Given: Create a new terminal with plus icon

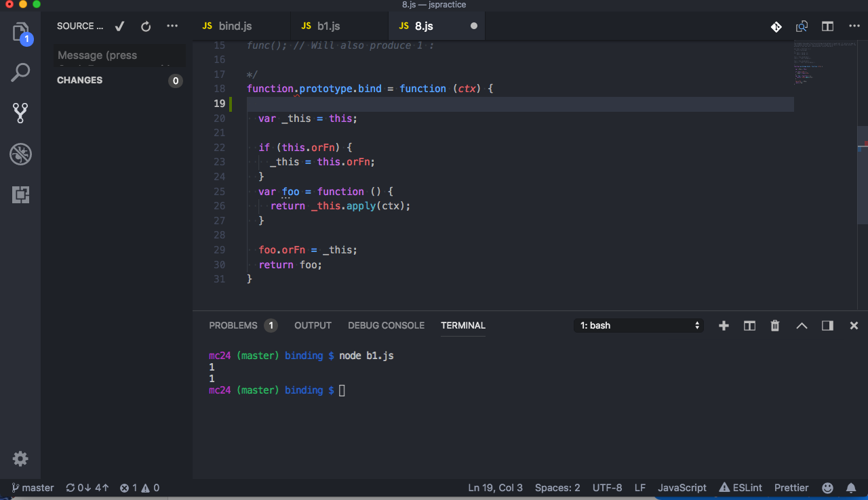Looking at the screenshot, I should [724, 325].
